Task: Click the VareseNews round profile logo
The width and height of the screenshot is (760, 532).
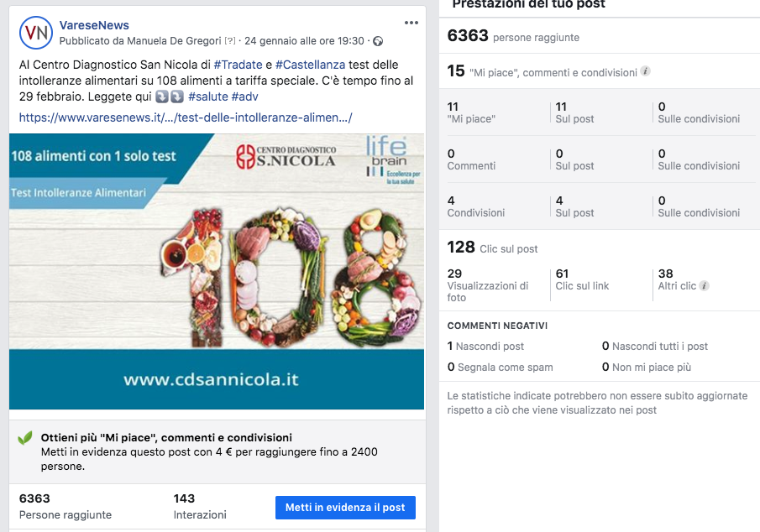Action: point(36,33)
